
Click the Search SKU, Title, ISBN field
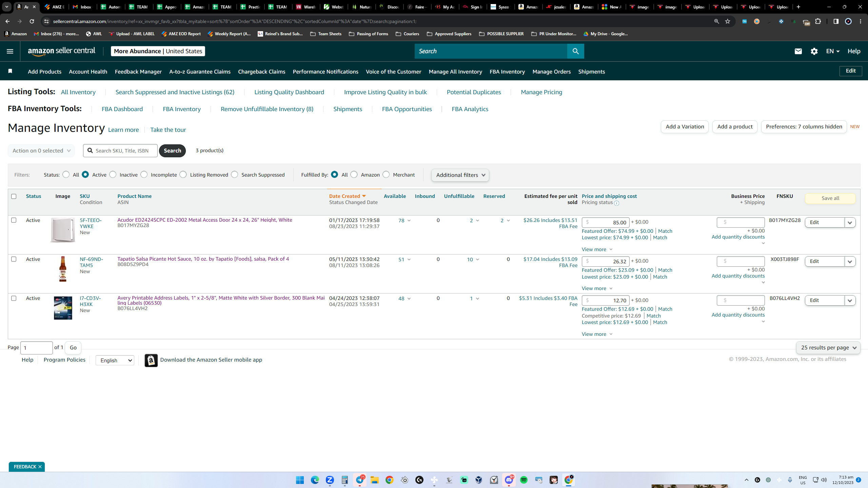coord(120,151)
